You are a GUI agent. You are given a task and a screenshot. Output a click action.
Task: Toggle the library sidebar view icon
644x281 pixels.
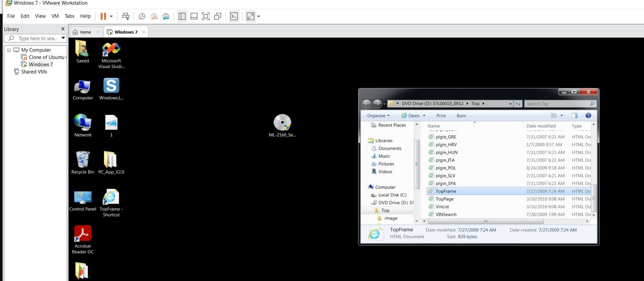point(182,16)
